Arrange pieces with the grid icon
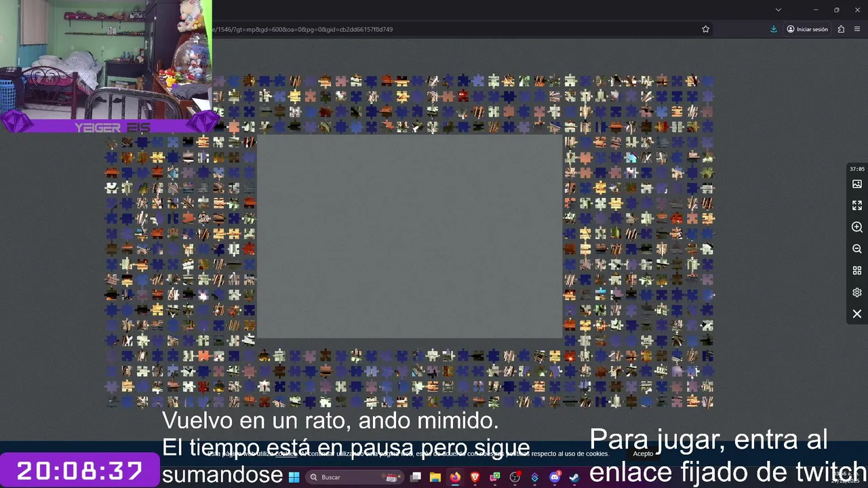Image resolution: width=868 pixels, height=488 pixels. click(857, 270)
